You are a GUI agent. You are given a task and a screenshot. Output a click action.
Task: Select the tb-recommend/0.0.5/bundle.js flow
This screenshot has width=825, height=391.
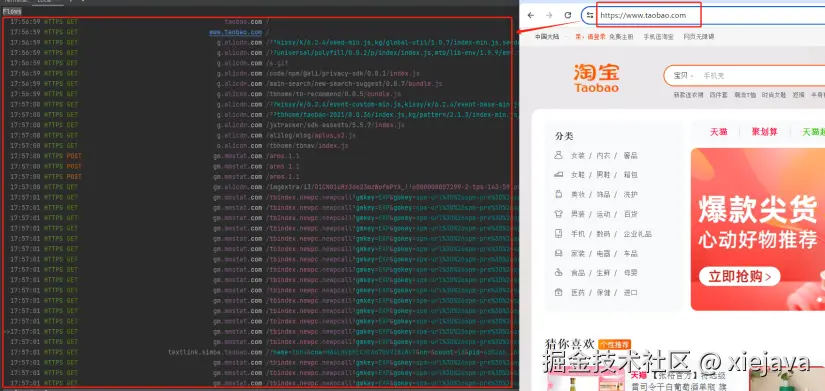click(258, 94)
